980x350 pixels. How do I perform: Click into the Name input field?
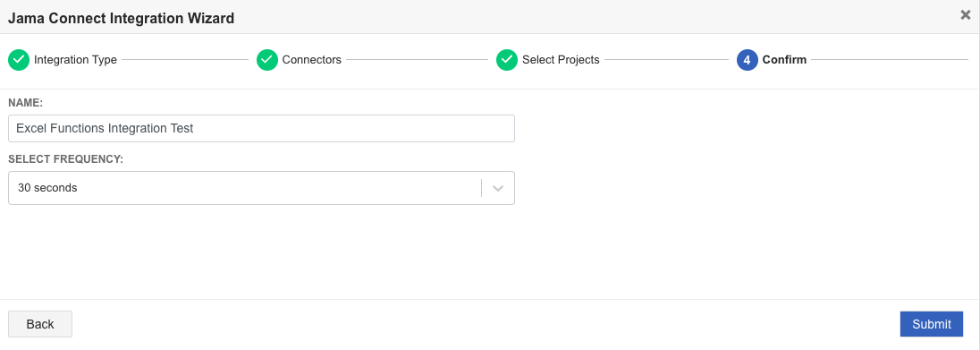(261, 128)
